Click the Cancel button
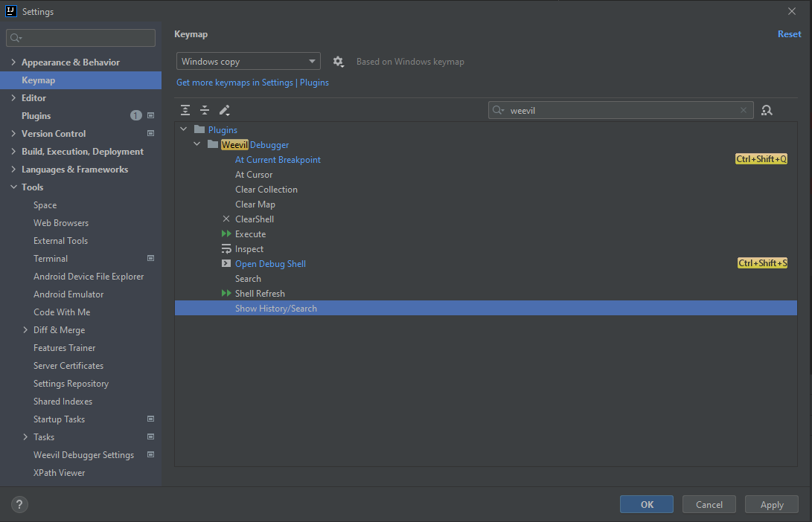 pyautogui.click(x=709, y=504)
